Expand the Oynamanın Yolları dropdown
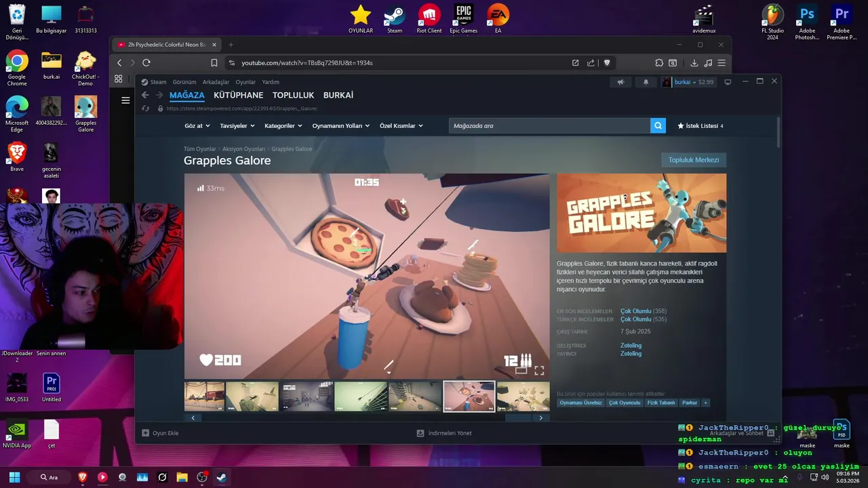 pyautogui.click(x=341, y=126)
